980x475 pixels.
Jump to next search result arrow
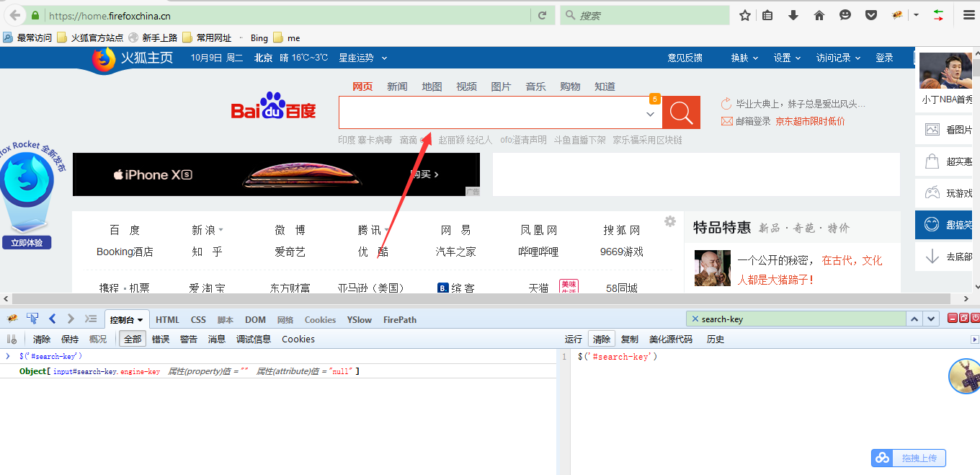(x=931, y=319)
